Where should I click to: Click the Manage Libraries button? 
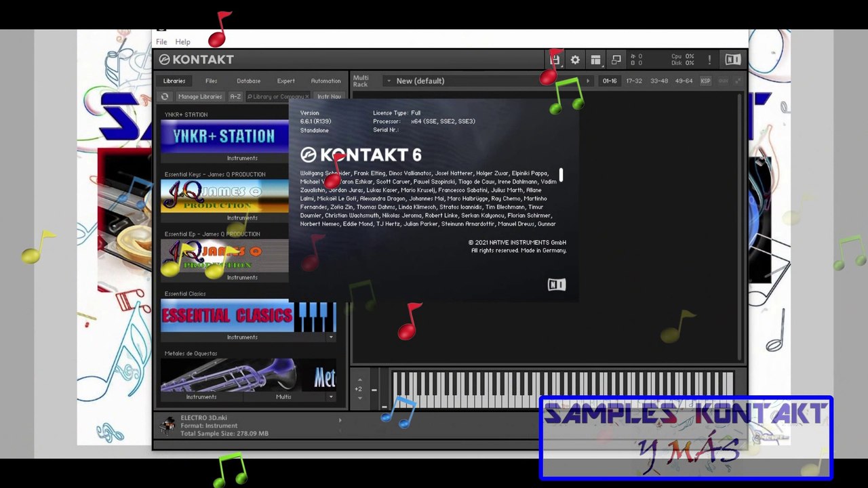(x=200, y=97)
